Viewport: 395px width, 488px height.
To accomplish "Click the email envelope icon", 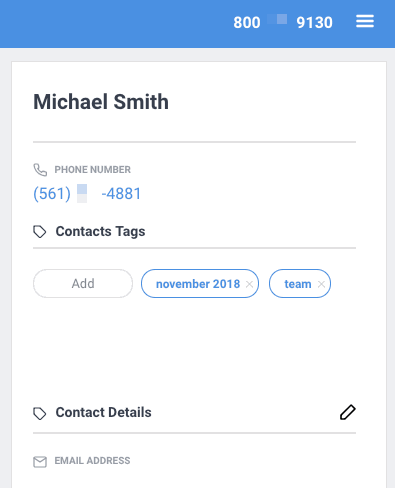I will click(x=40, y=462).
